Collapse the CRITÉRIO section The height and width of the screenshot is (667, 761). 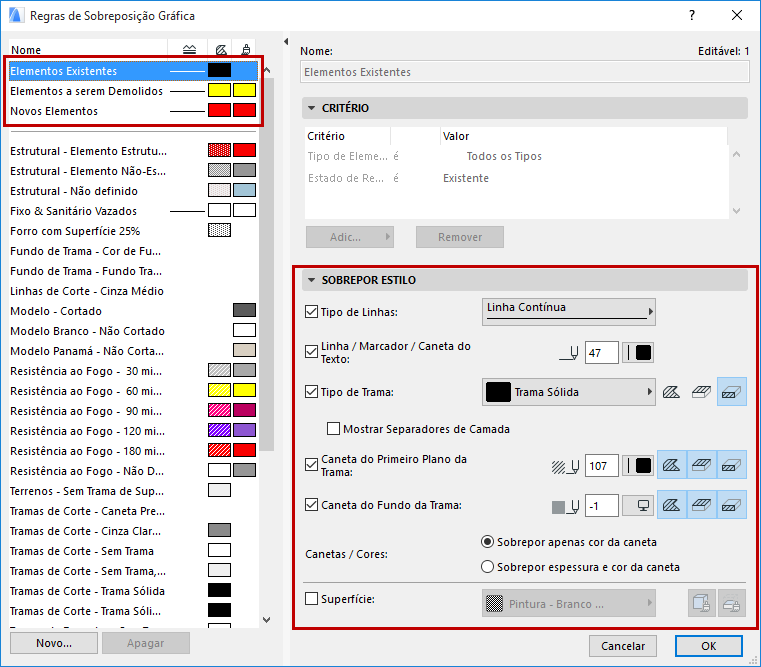(312, 108)
